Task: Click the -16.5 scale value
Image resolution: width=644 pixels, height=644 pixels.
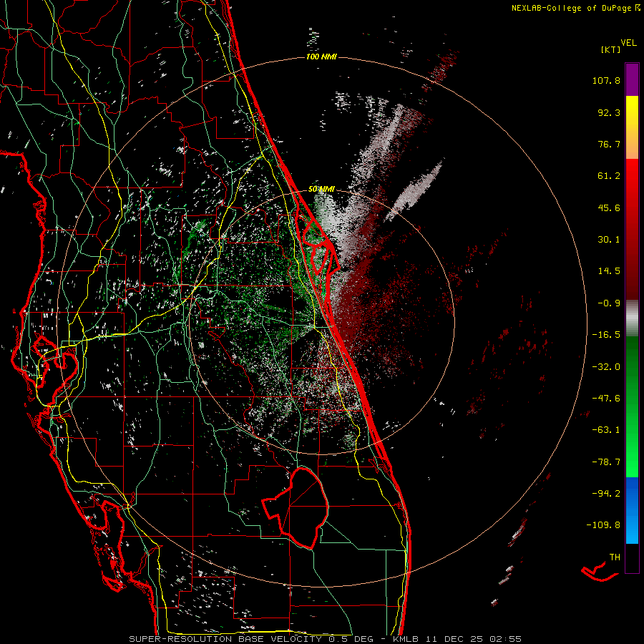Action: (x=606, y=335)
